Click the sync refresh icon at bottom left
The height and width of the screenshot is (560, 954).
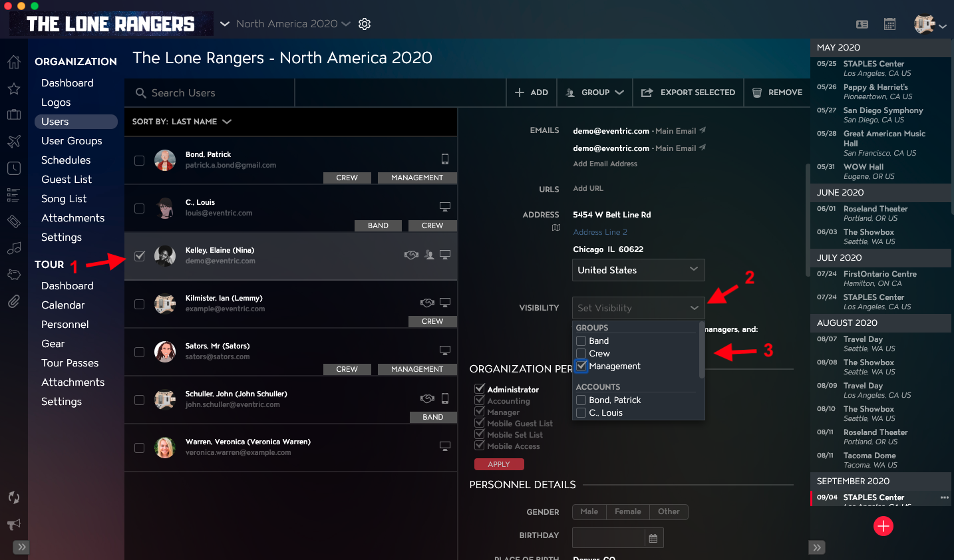coord(13,497)
